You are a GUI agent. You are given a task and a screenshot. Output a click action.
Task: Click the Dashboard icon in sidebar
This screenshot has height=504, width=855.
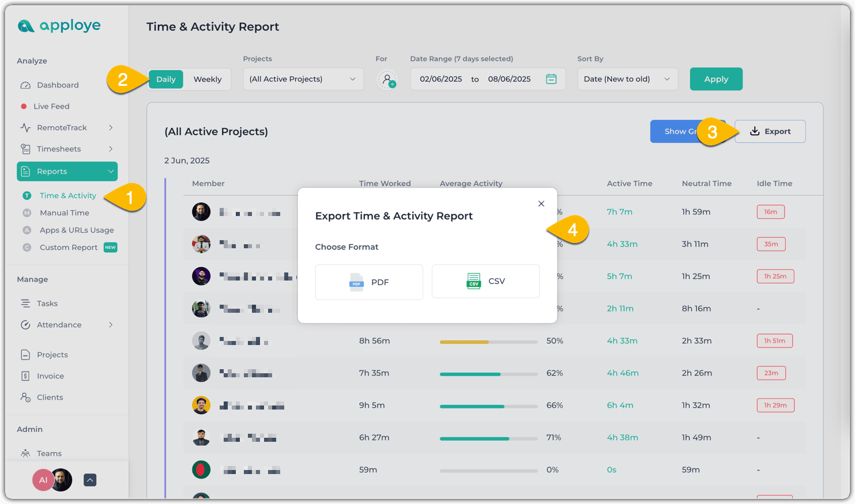click(x=25, y=85)
